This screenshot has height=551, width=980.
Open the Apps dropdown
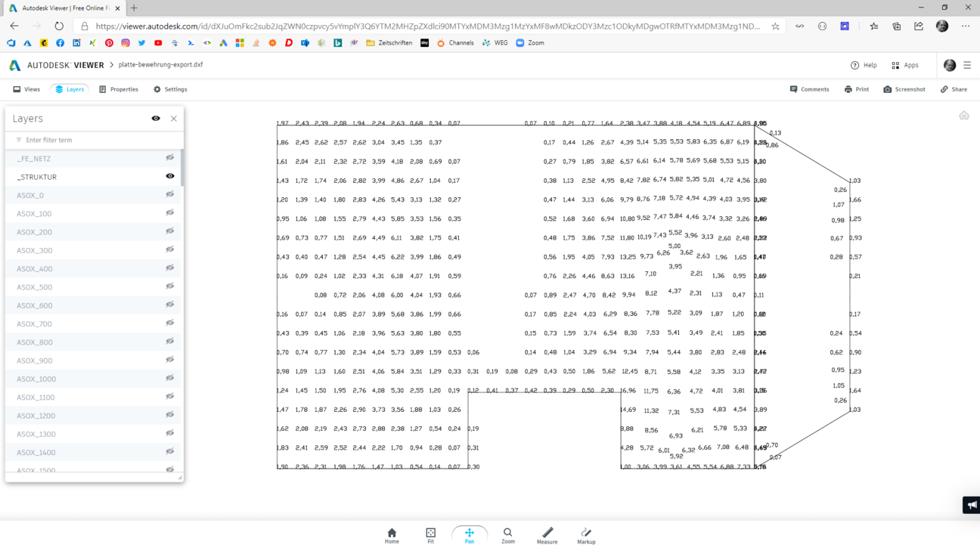click(904, 66)
